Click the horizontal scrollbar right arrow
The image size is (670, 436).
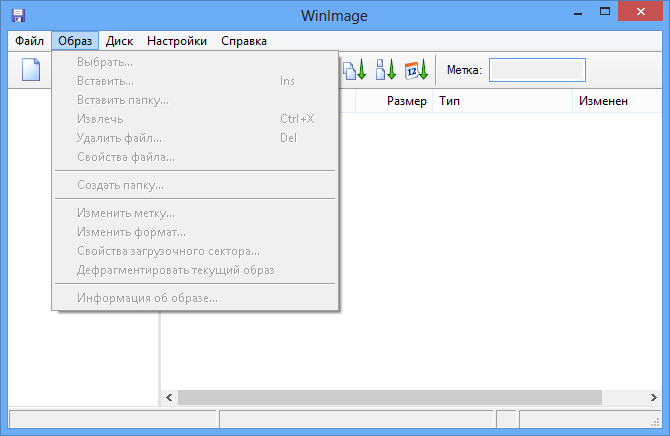pyautogui.click(x=654, y=398)
